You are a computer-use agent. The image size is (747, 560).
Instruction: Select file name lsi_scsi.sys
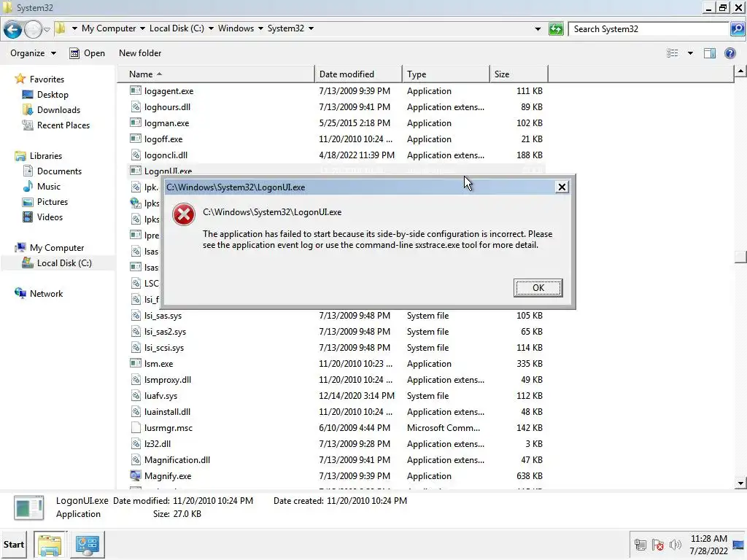[164, 348]
